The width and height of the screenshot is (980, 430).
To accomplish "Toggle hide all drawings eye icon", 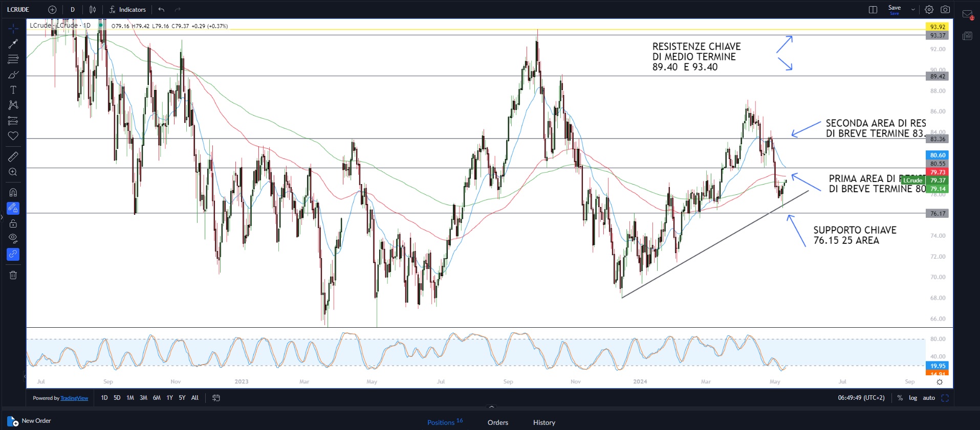I will (13, 238).
